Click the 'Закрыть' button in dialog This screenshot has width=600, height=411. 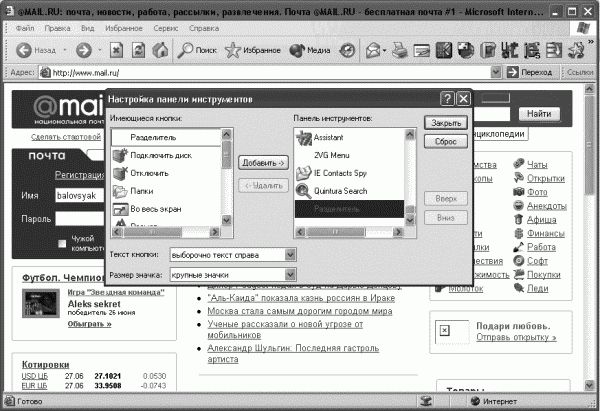[445, 122]
